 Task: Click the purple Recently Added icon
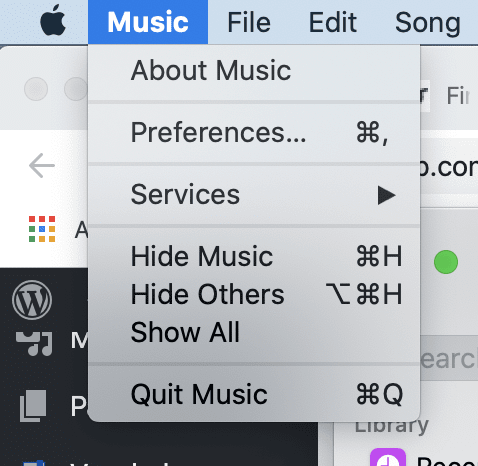388,457
